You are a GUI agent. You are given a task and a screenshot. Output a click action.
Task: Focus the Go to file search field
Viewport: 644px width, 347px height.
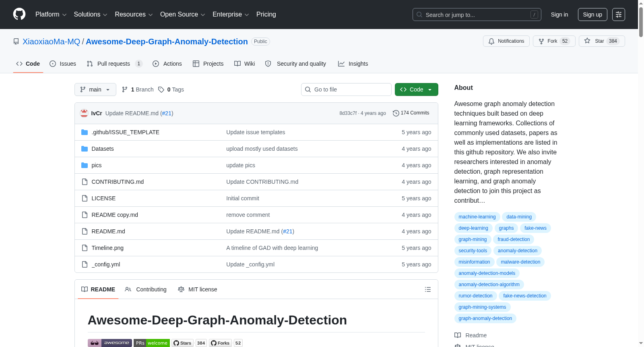tap(346, 89)
